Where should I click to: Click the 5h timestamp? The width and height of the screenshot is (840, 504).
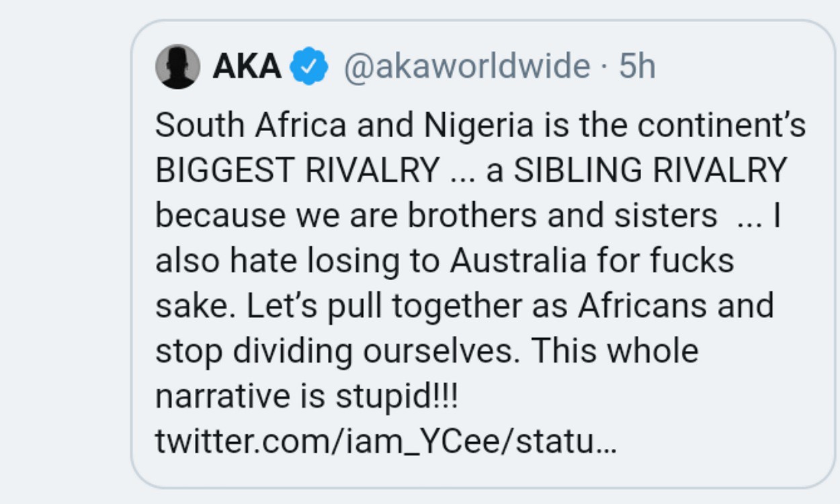pyautogui.click(x=637, y=67)
